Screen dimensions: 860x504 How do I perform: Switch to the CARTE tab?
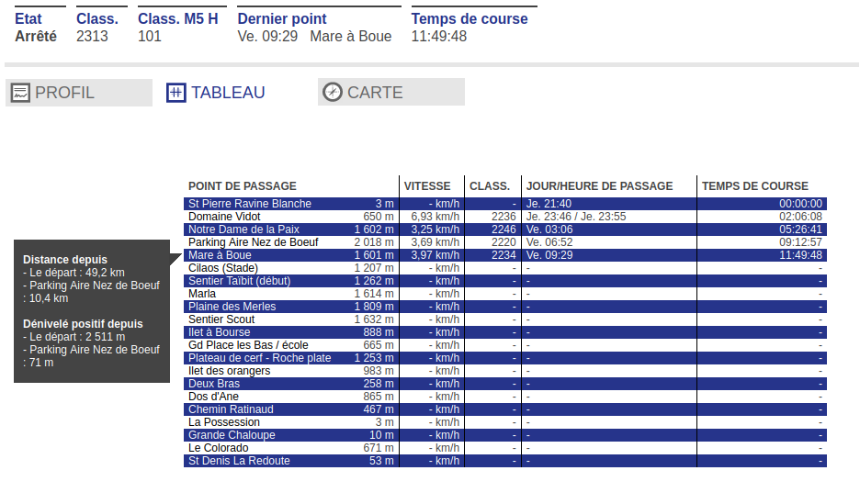tap(391, 92)
